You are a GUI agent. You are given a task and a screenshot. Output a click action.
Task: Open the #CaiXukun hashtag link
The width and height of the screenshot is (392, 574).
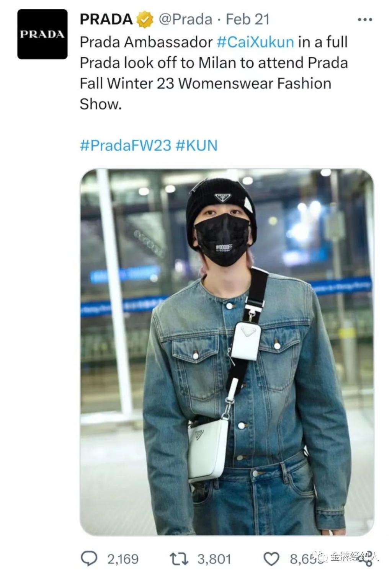click(255, 42)
